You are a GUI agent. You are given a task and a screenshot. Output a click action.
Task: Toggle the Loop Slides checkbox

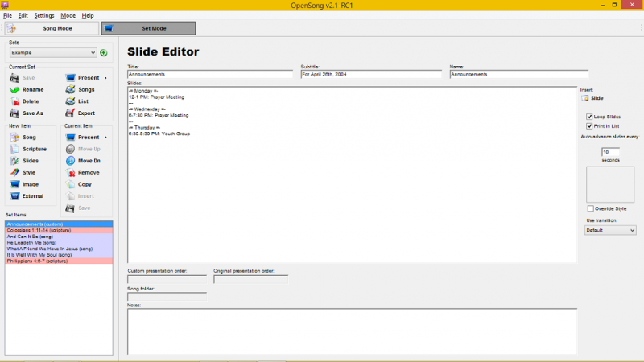(x=590, y=117)
